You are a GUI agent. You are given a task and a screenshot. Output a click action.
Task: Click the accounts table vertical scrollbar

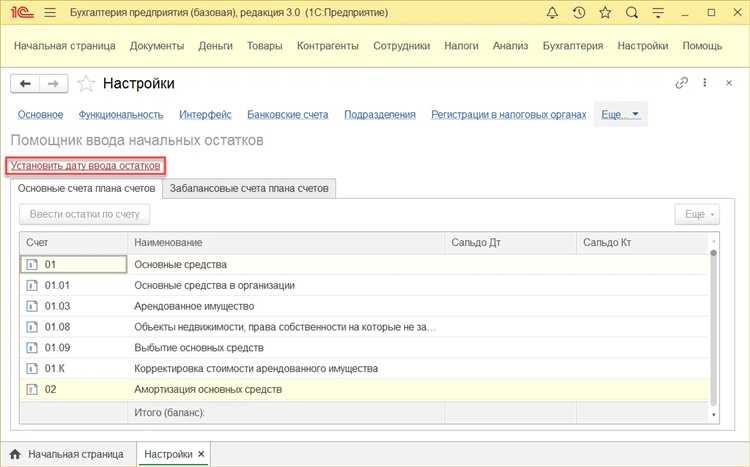point(714,328)
